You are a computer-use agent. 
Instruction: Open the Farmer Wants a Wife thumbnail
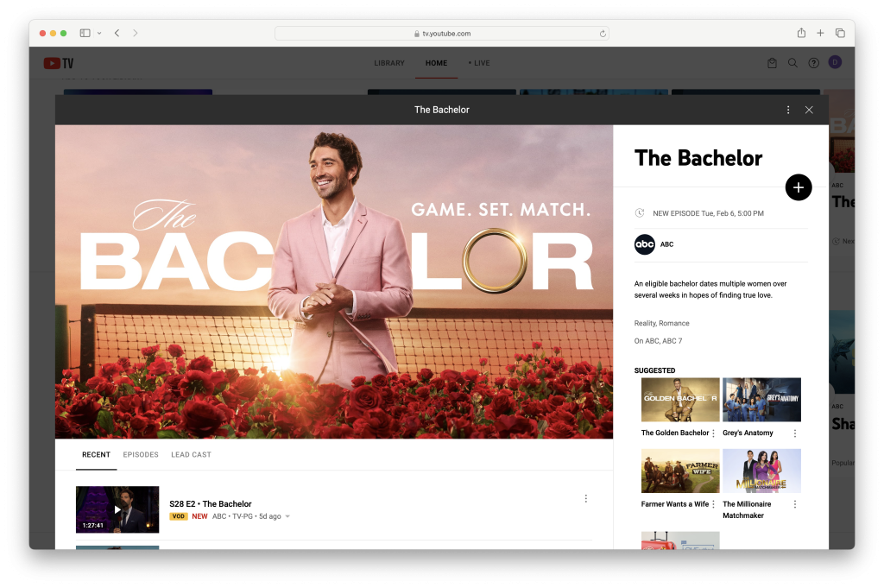coord(680,471)
